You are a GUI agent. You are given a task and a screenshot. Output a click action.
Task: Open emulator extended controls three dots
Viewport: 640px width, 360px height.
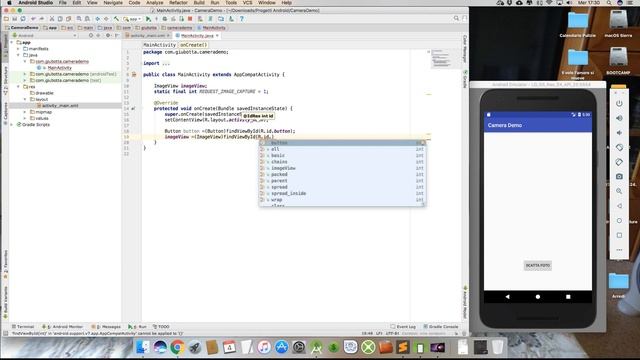point(619,249)
